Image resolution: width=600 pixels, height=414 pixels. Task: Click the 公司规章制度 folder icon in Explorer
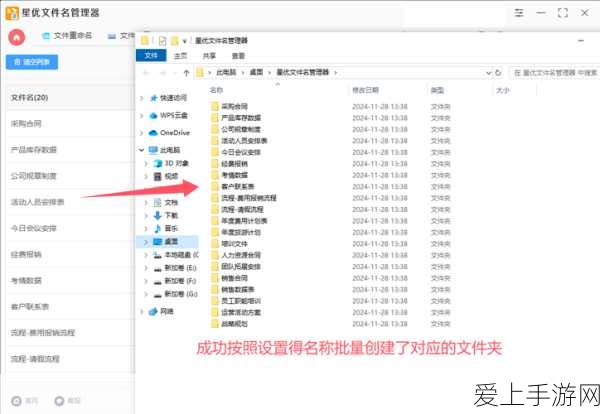[215, 129]
